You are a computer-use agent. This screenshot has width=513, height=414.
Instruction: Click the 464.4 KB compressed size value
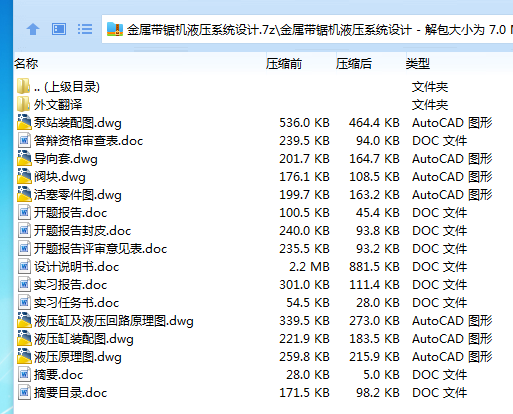pyautogui.click(x=374, y=123)
